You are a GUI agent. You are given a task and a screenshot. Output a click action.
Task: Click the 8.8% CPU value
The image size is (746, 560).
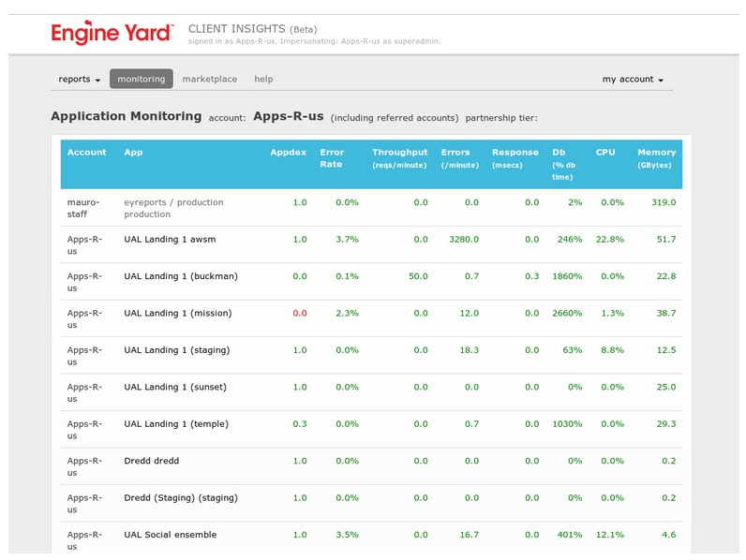click(x=612, y=350)
